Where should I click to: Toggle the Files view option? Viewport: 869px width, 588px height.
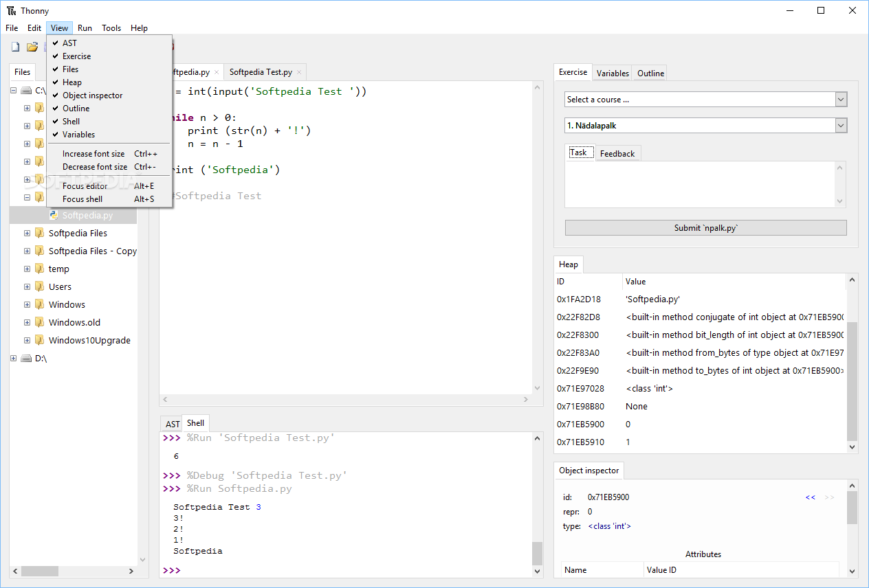coord(109,69)
